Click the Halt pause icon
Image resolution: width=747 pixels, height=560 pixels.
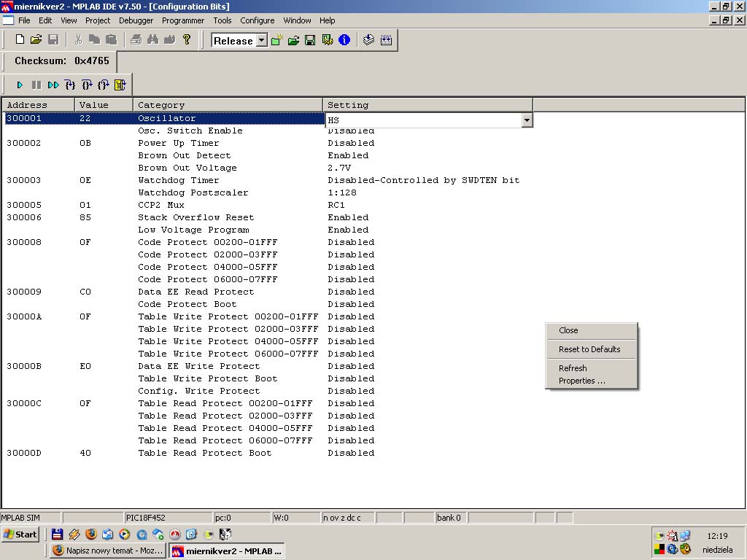[36, 85]
